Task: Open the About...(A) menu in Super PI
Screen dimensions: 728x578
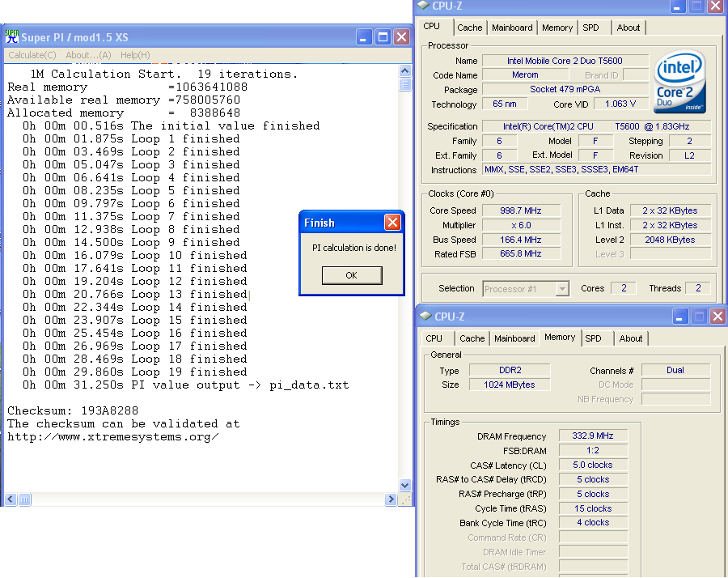Action: pyautogui.click(x=88, y=55)
